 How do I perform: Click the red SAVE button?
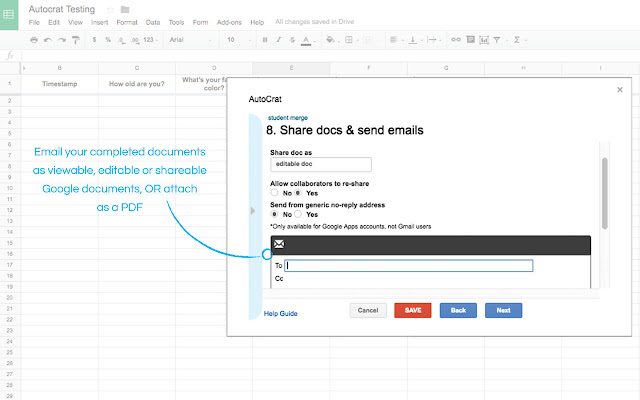[413, 310]
